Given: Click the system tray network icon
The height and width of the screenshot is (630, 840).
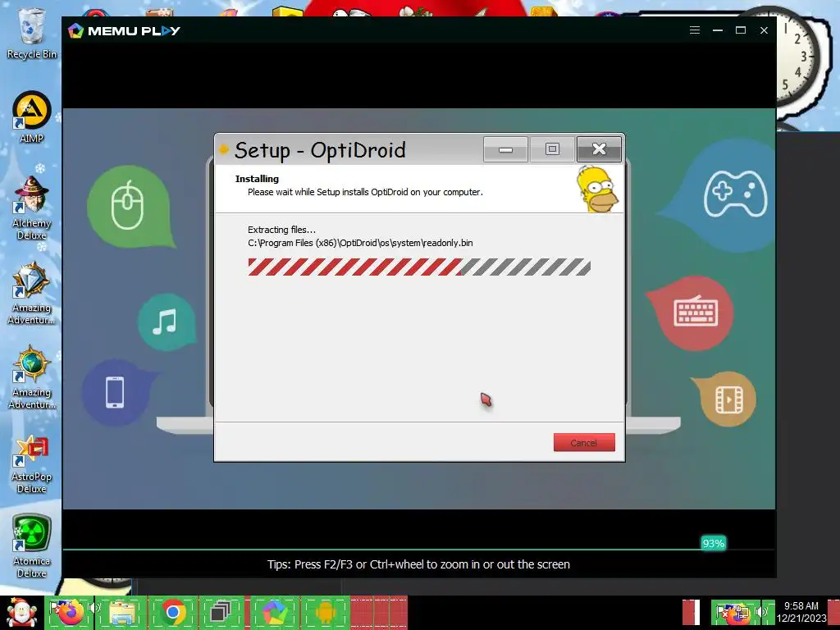Looking at the screenshot, I should click(742, 612).
